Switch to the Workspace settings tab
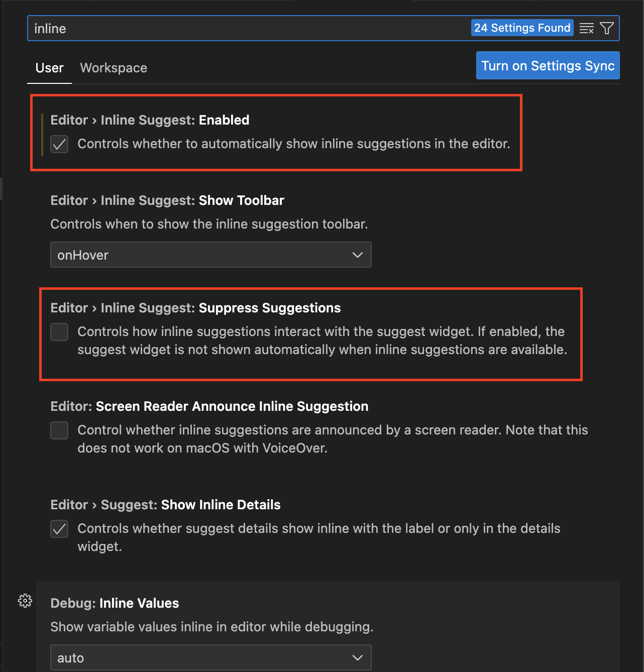 click(113, 68)
